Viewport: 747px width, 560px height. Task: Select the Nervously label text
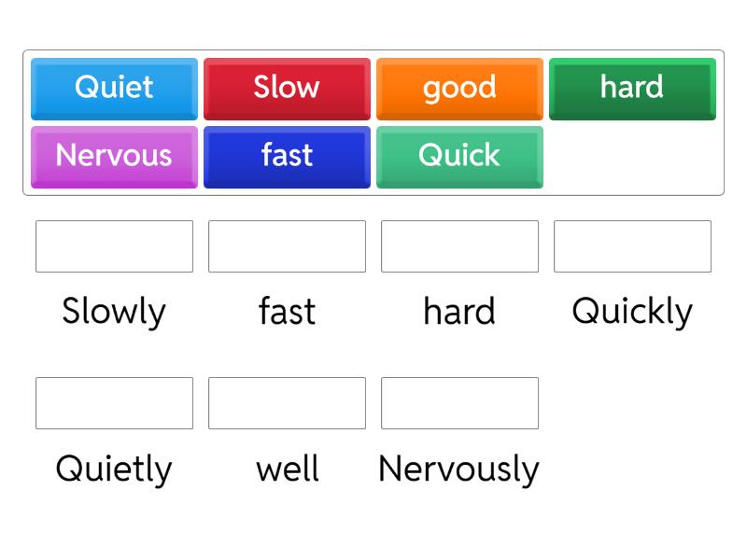[x=459, y=468]
